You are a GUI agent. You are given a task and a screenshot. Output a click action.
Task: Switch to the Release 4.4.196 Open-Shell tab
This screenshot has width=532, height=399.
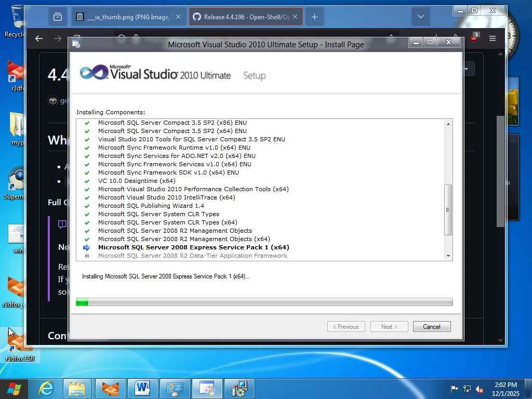[241, 17]
